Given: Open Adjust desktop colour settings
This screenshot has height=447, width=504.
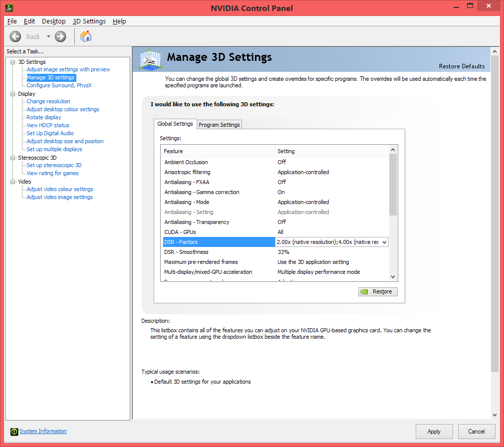Looking at the screenshot, I should [x=63, y=110].
